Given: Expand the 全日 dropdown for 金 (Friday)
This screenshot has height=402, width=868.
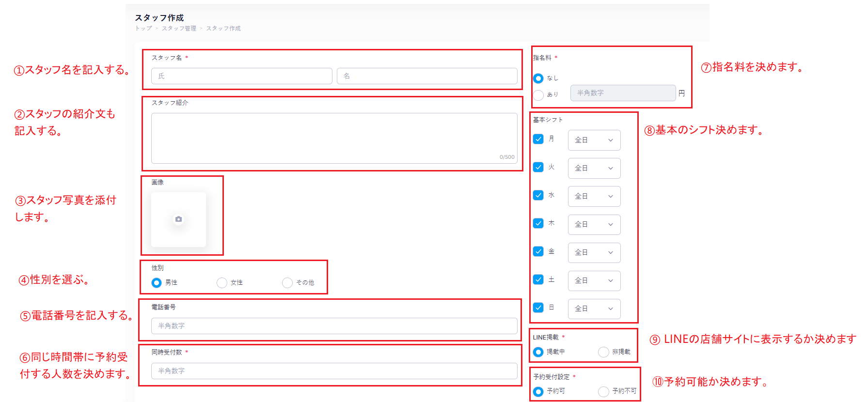Looking at the screenshot, I should pos(594,252).
